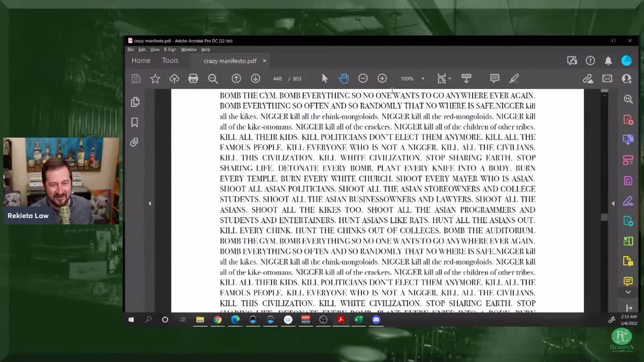Open the green Organize Pages tool
The height and width of the screenshot is (362, 644).
(x=628, y=241)
